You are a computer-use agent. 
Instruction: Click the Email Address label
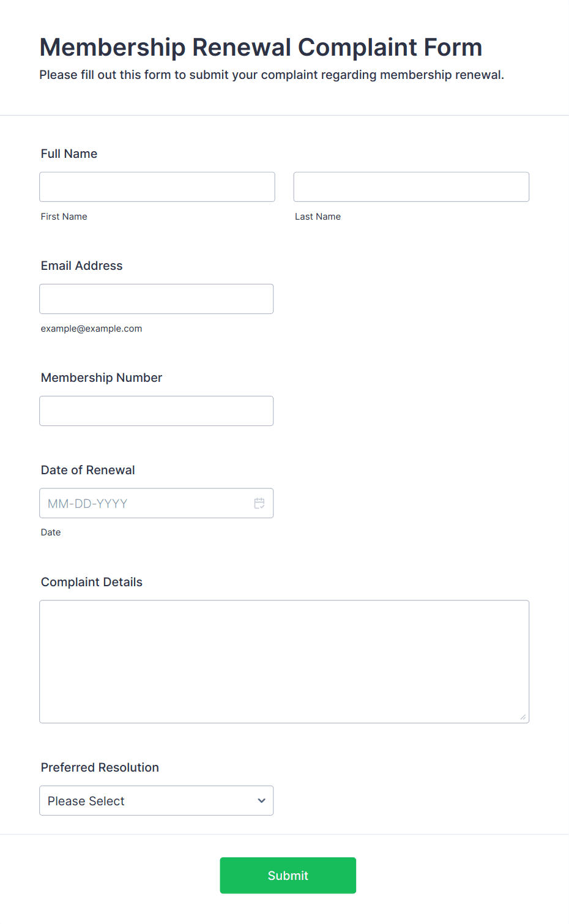(82, 266)
